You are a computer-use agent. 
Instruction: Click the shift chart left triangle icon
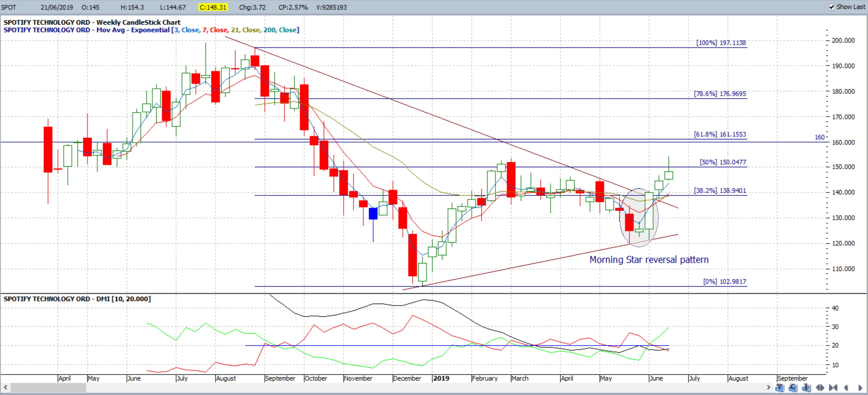coord(846,388)
